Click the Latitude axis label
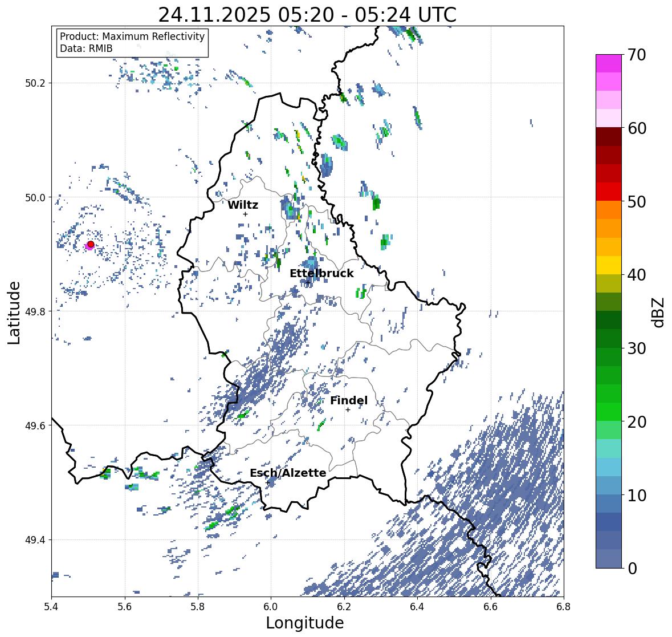The width and height of the screenshot is (672, 637). pos(14,313)
